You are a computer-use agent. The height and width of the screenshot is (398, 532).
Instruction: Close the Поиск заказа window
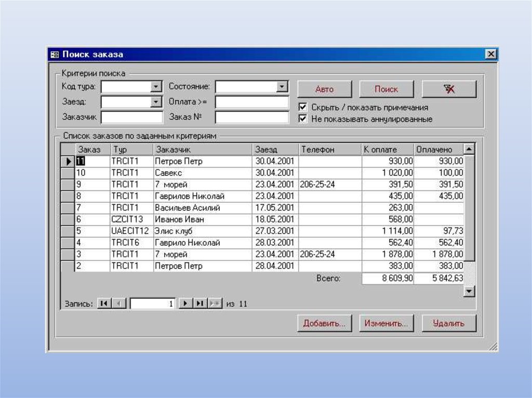pos(490,54)
